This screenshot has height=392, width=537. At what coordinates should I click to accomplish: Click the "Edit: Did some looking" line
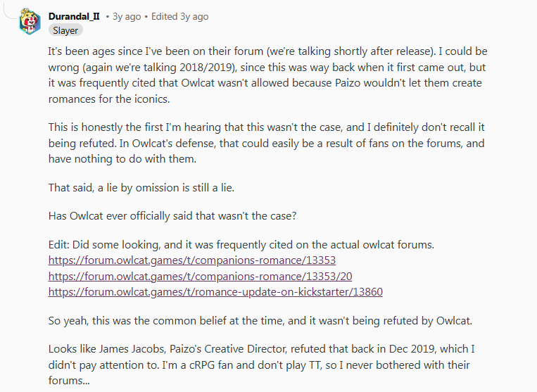click(241, 244)
